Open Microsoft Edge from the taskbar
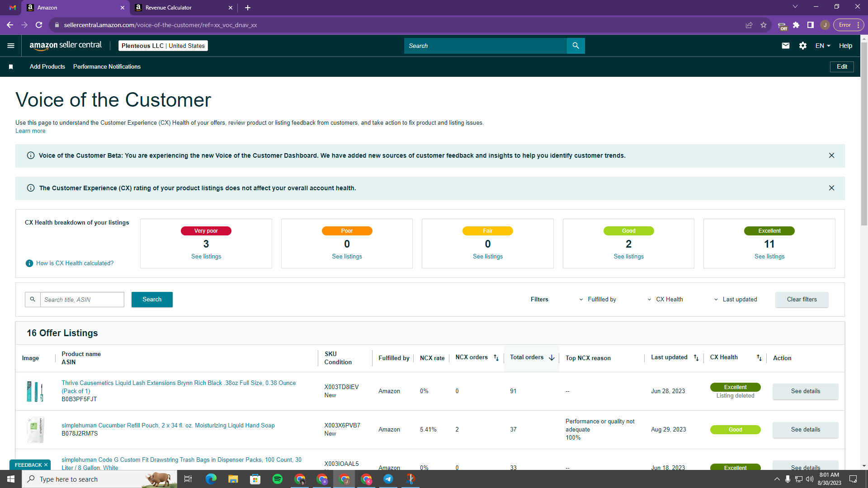This screenshot has width=868, height=488. [211, 479]
